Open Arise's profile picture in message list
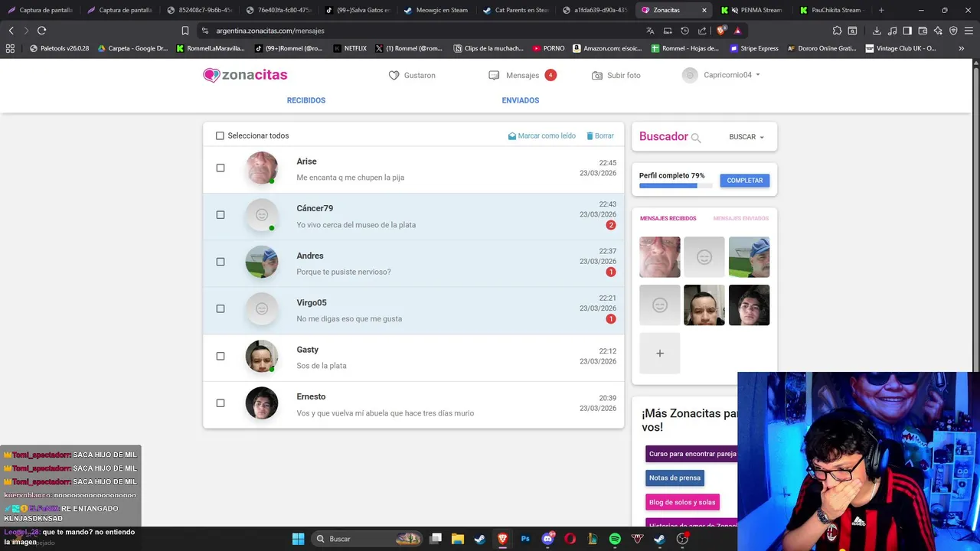The image size is (980, 551). click(262, 168)
